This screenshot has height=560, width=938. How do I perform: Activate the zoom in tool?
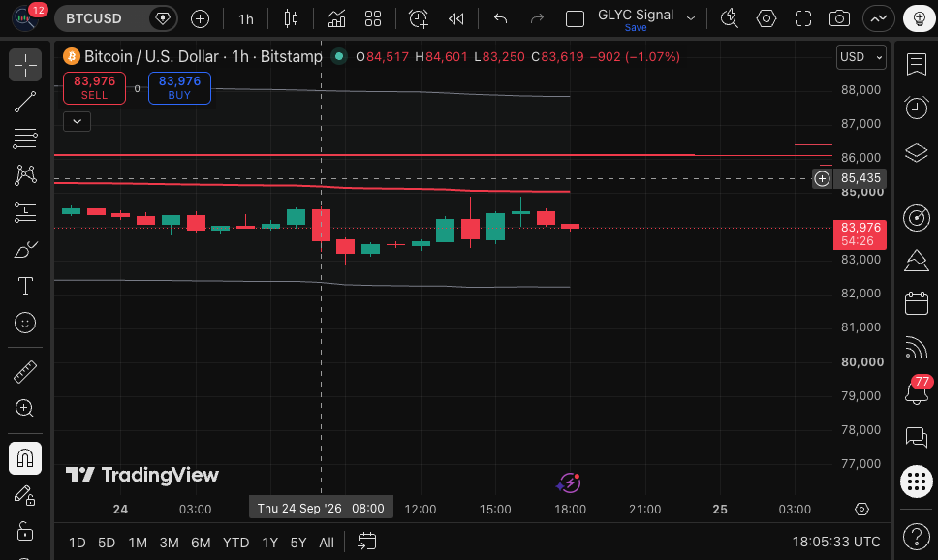(25, 409)
